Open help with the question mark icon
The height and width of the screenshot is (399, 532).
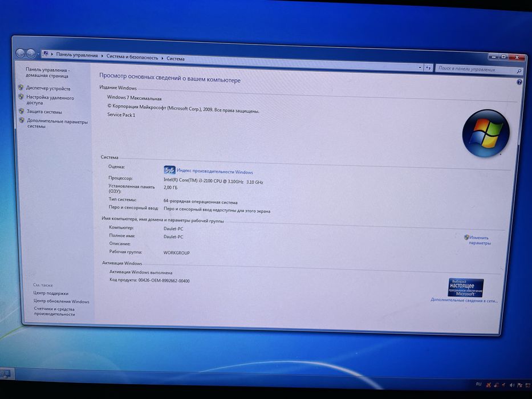point(519,82)
